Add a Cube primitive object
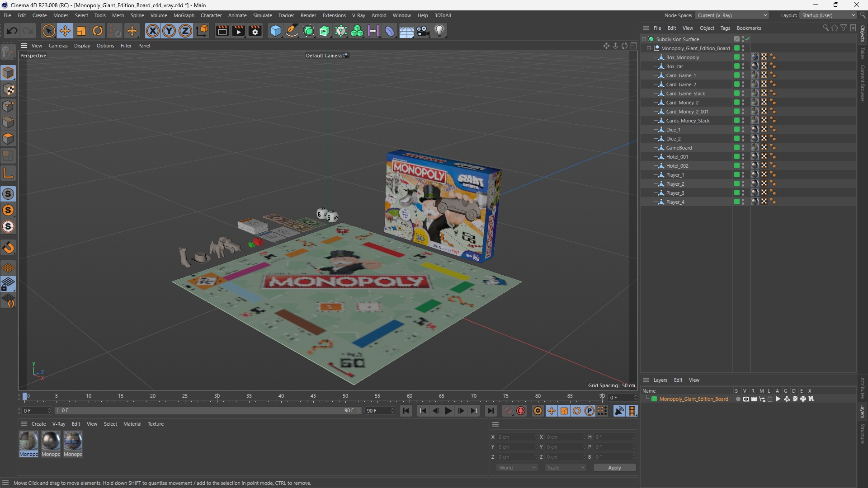This screenshot has width=868, height=488. [x=275, y=31]
